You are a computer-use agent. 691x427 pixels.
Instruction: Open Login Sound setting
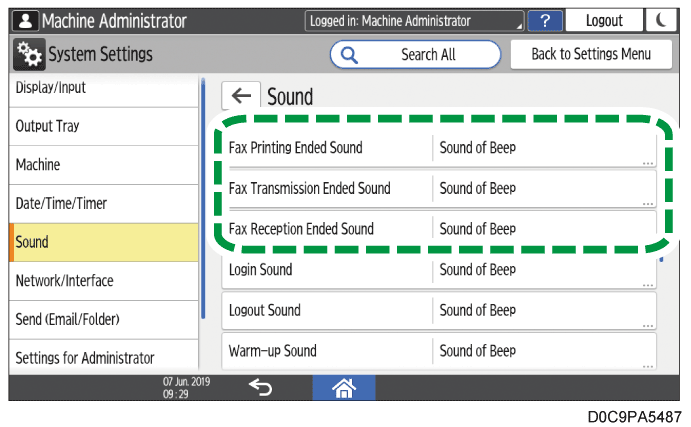[439, 270]
